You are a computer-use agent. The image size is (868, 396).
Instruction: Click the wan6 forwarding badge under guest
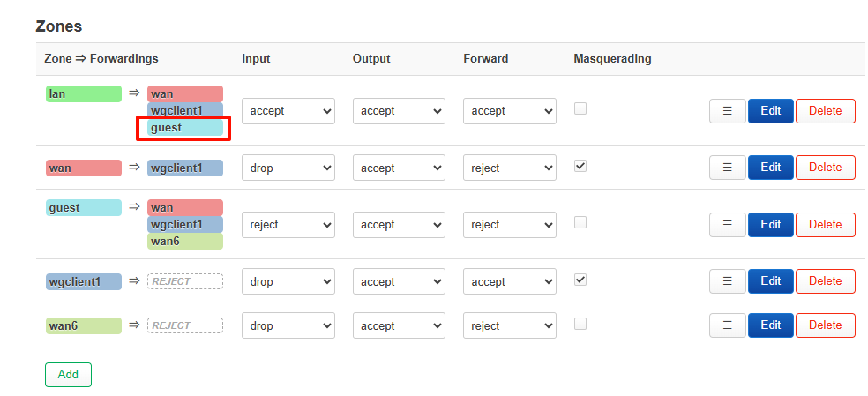click(x=184, y=241)
